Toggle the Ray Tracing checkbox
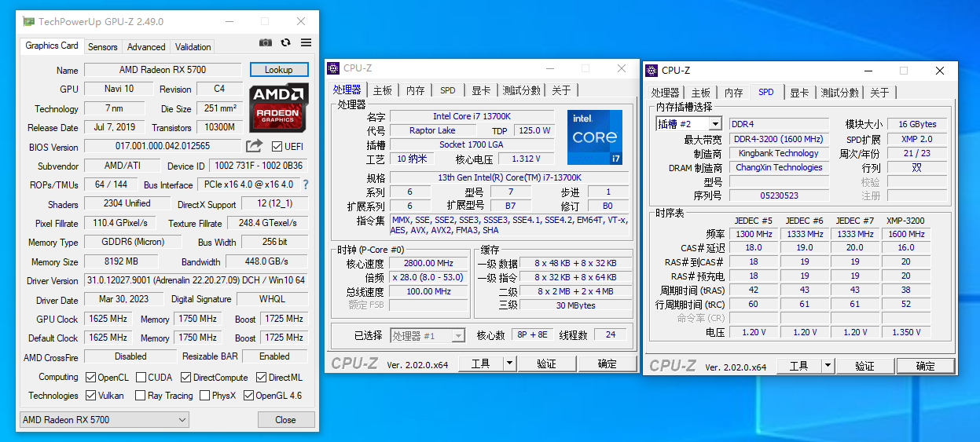The image size is (980, 442). point(141,396)
